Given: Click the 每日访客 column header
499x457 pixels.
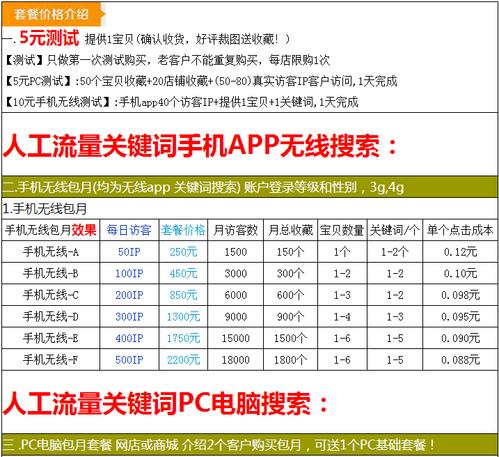Looking at the screenshot, I should click(129, 230).
